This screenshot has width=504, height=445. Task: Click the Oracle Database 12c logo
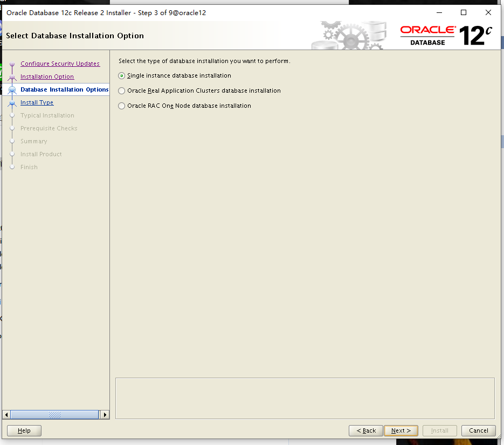[x=446, y=36]
